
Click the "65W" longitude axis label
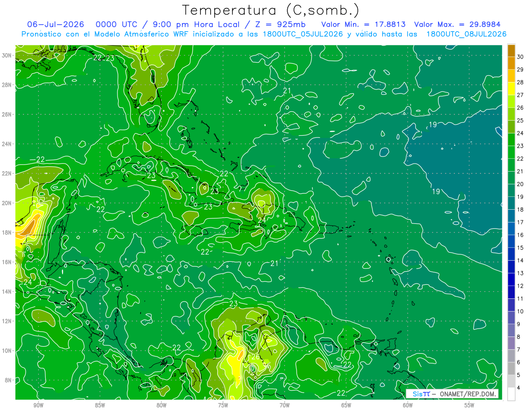(346, 406)
